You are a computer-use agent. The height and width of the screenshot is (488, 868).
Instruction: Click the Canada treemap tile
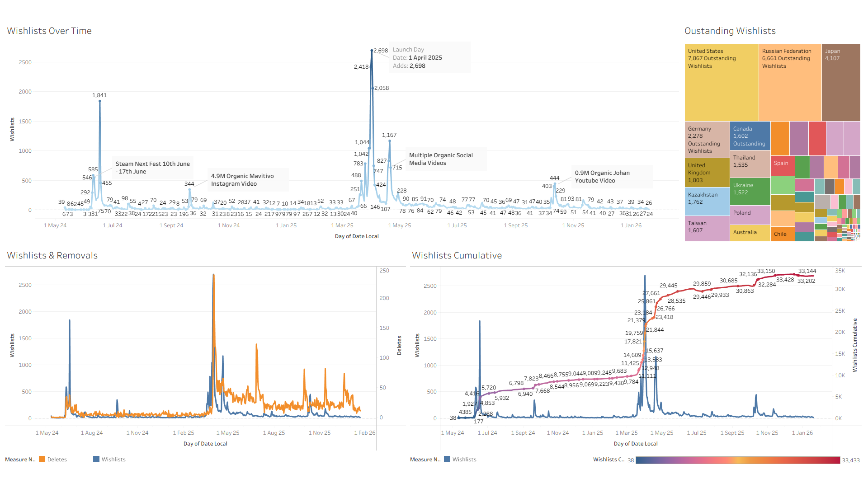750,136
